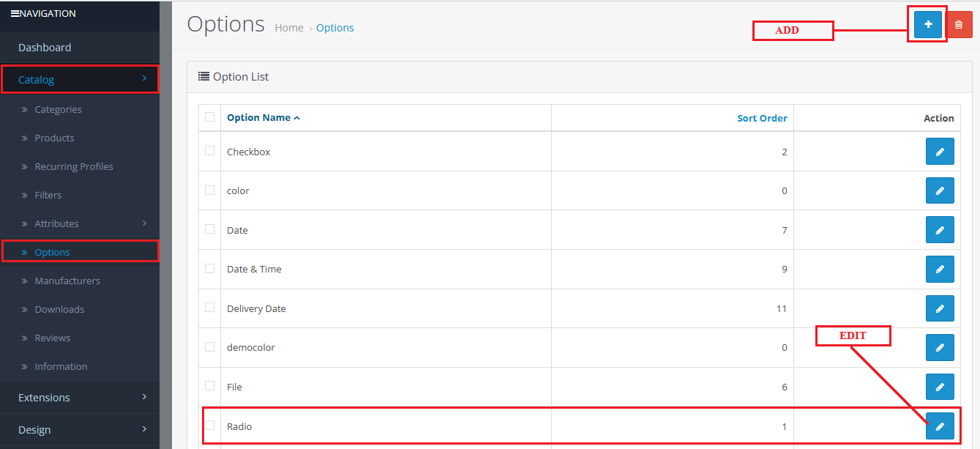Select all options with header checkbox
The image size is (980, 449).
click(210, 116)
